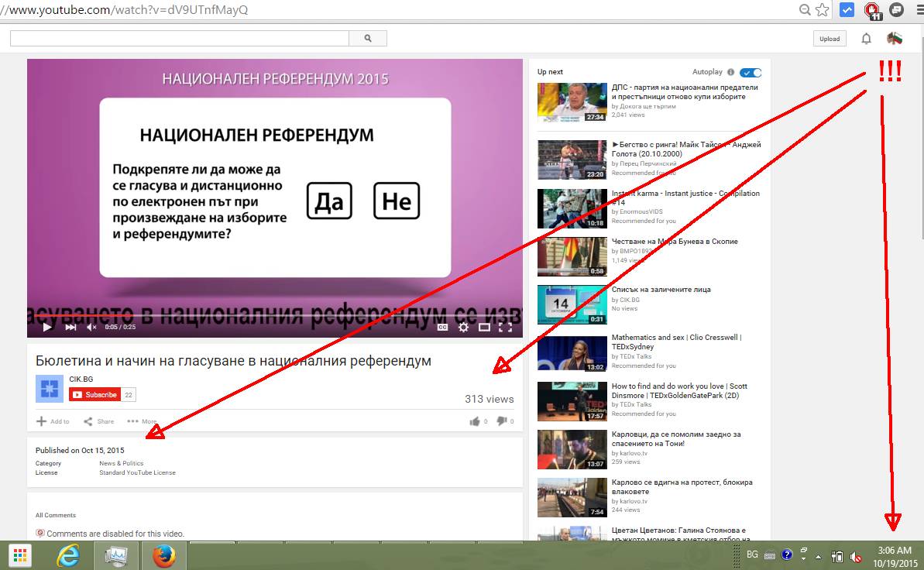Click the Upload button
Screen dimensions: 924x570
[x=830, y=39]
